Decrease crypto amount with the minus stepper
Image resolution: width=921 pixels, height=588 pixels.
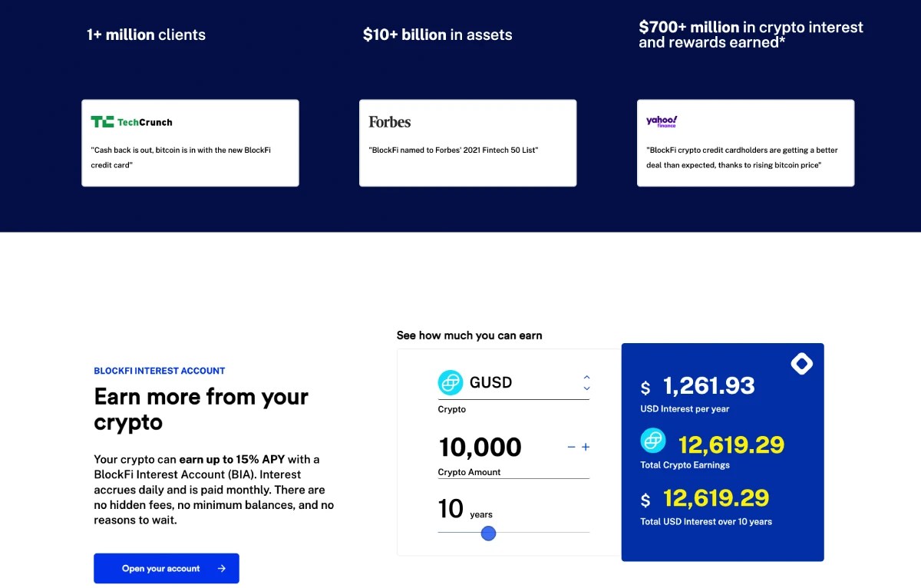click(x=571, y=446)
